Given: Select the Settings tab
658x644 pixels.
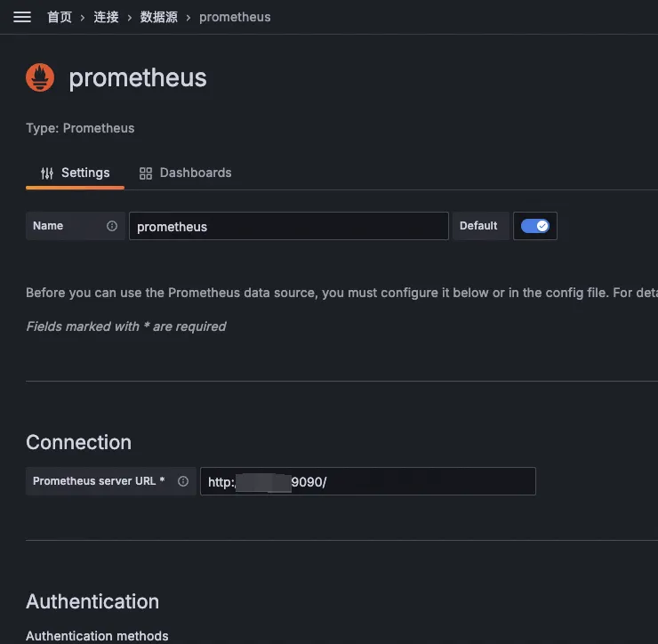Looking at the screenshot, I should click(x=84, y=173).
